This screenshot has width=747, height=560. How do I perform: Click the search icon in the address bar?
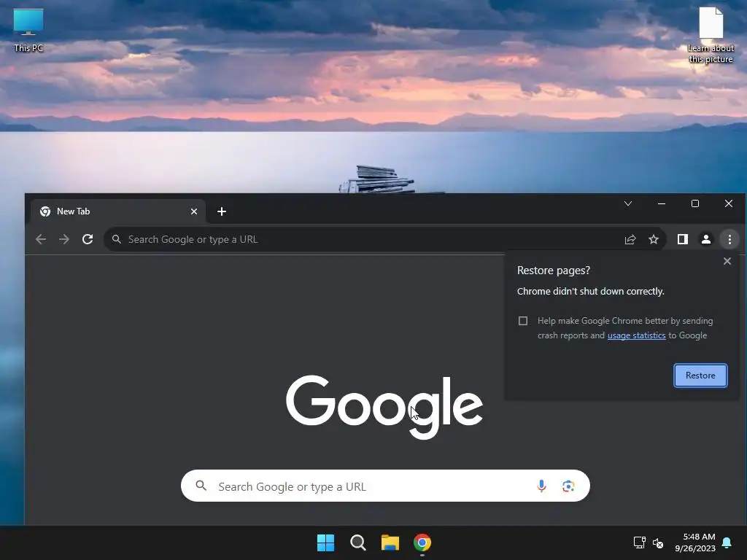coord(116,239)
